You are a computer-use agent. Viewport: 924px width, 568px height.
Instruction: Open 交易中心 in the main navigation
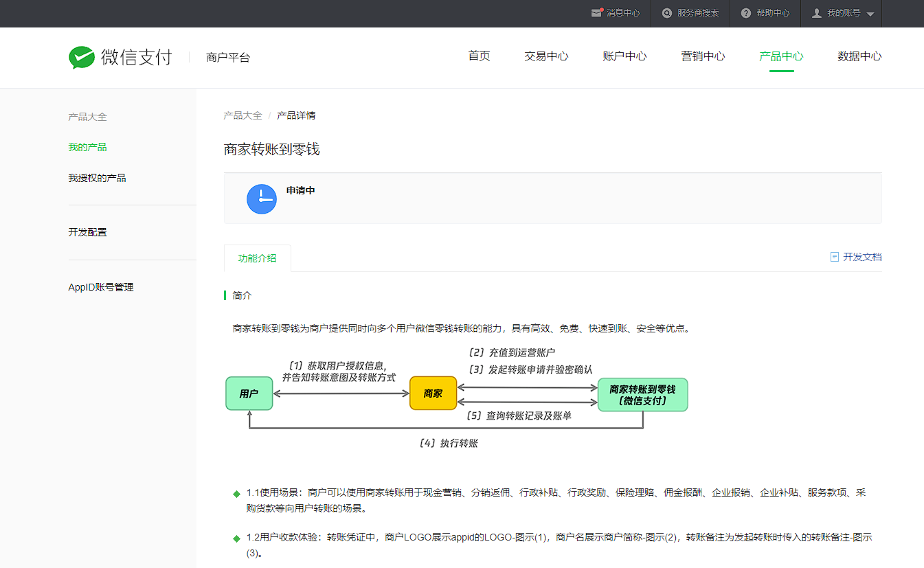[546, 56]
